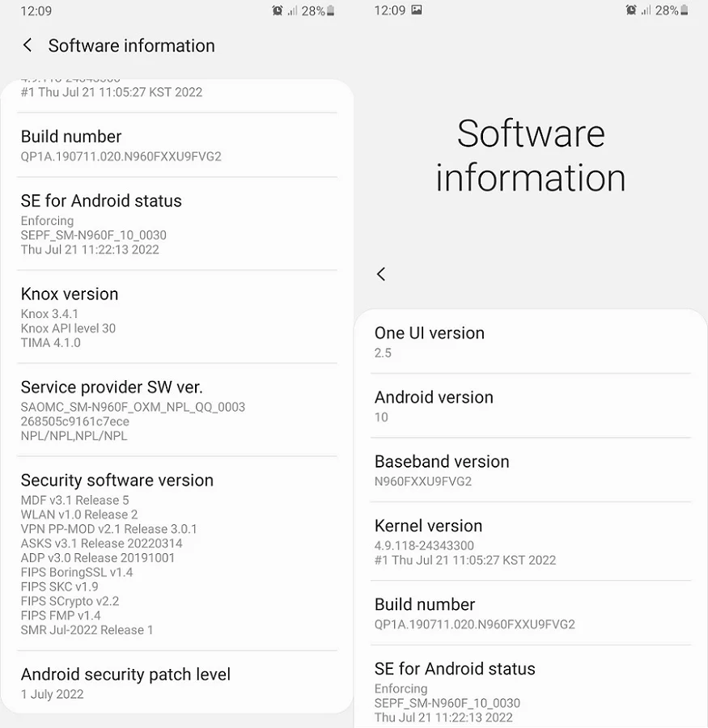Screen dimensions: 708x728
Task: Tap SE for Android status in right screen
Action: point(531,688)
